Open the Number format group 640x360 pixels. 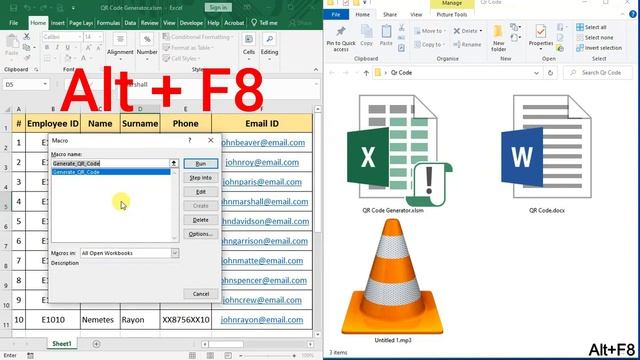(x=147, y=47)
